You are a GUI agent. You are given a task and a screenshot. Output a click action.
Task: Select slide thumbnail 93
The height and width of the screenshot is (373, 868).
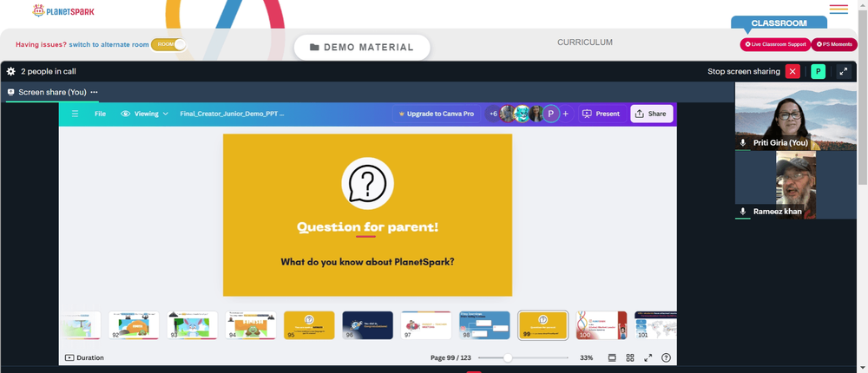coord(193,325)
